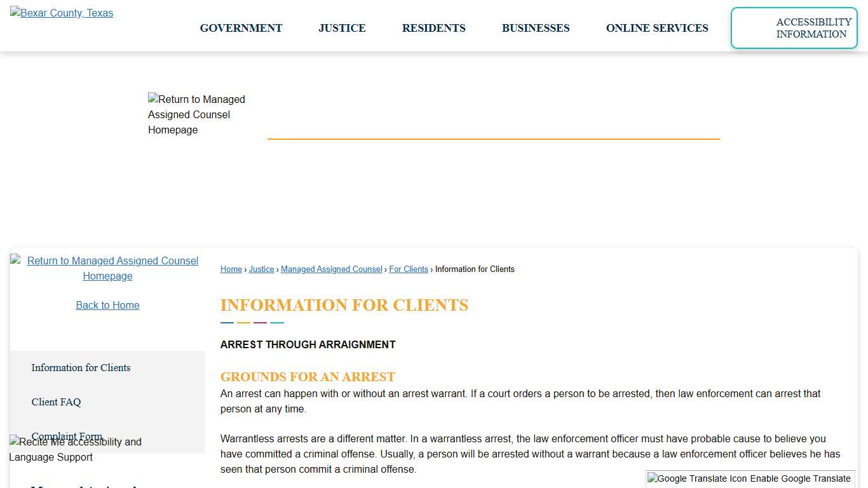Select Client FAQ in the sidebar

click(x=56, y=402)
